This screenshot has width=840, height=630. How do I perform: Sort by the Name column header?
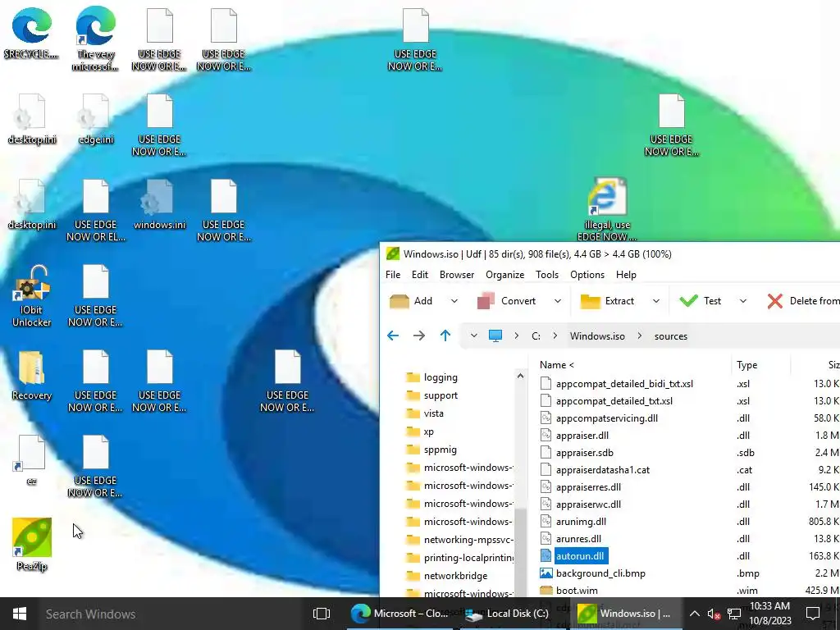[557, 365]
